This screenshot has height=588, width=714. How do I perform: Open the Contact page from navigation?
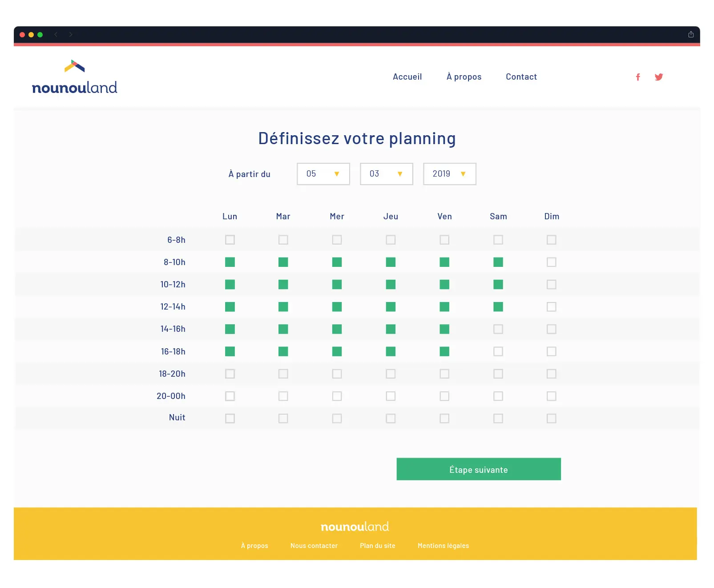coord(521,77)
